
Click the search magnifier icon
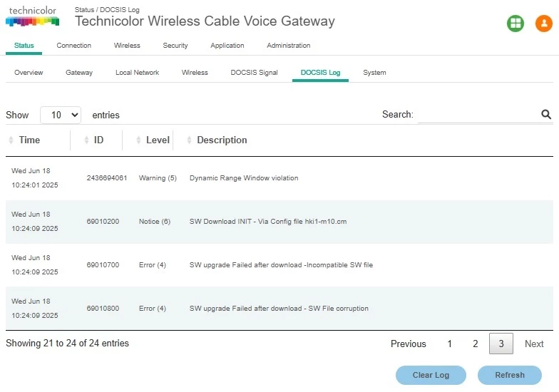(546, 114)
